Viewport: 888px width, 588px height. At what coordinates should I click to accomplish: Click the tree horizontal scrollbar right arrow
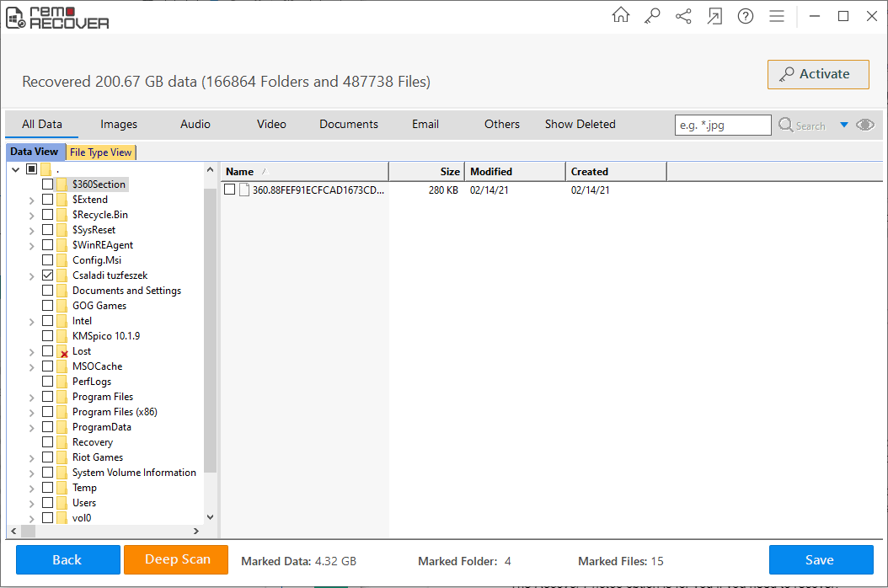196,532
